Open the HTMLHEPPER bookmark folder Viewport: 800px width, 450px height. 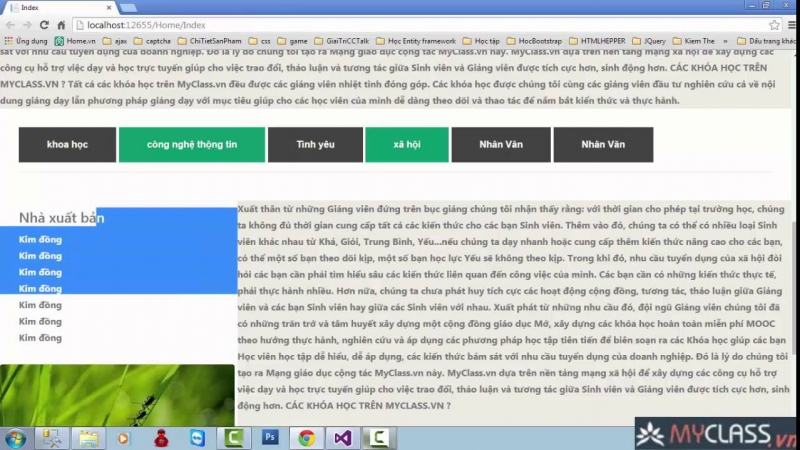600,41
